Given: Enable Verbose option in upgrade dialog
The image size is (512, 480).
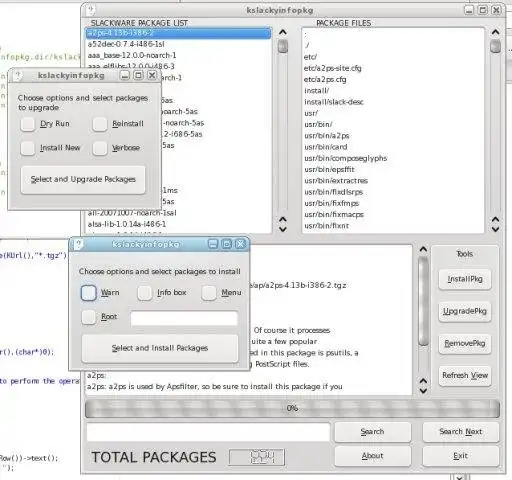Looking at the screenshot, I should [100, 148].
